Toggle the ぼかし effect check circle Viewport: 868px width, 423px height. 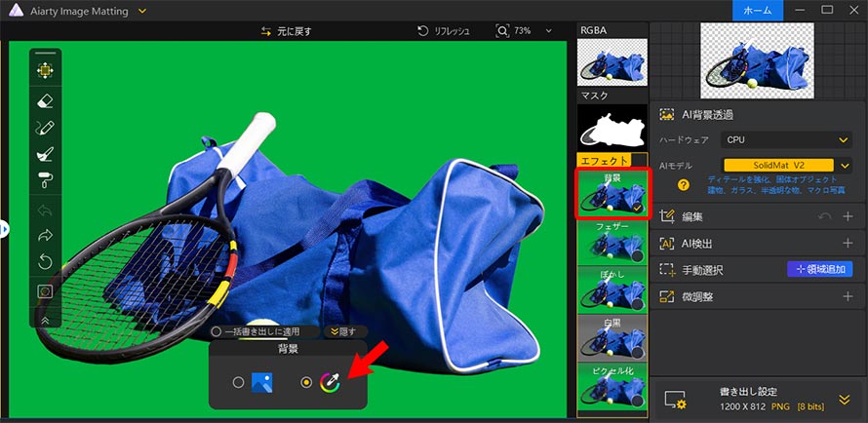click(x=637, y=305)
